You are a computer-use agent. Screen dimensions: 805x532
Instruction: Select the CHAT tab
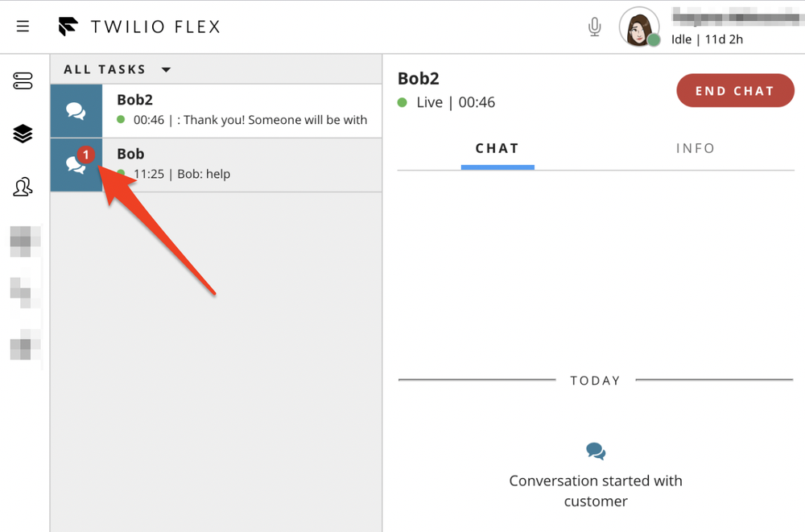(497, 148)
